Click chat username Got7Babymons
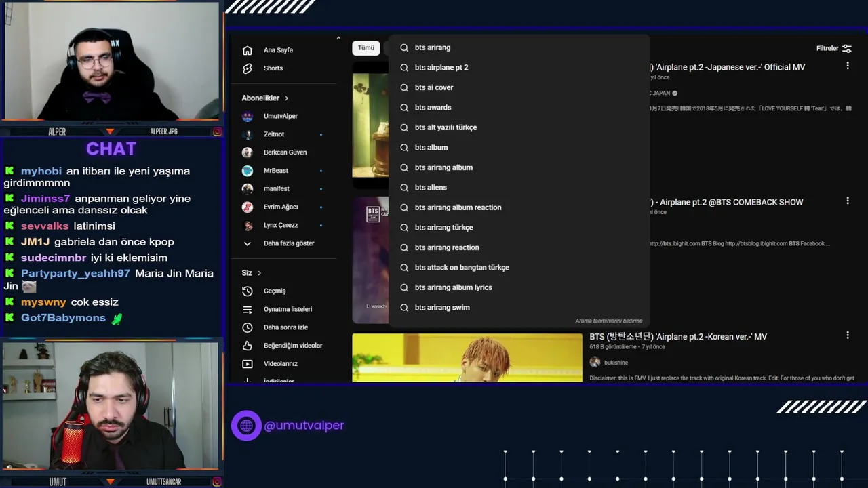Viewport: 868px width, 488px height. tap(63, 318)
